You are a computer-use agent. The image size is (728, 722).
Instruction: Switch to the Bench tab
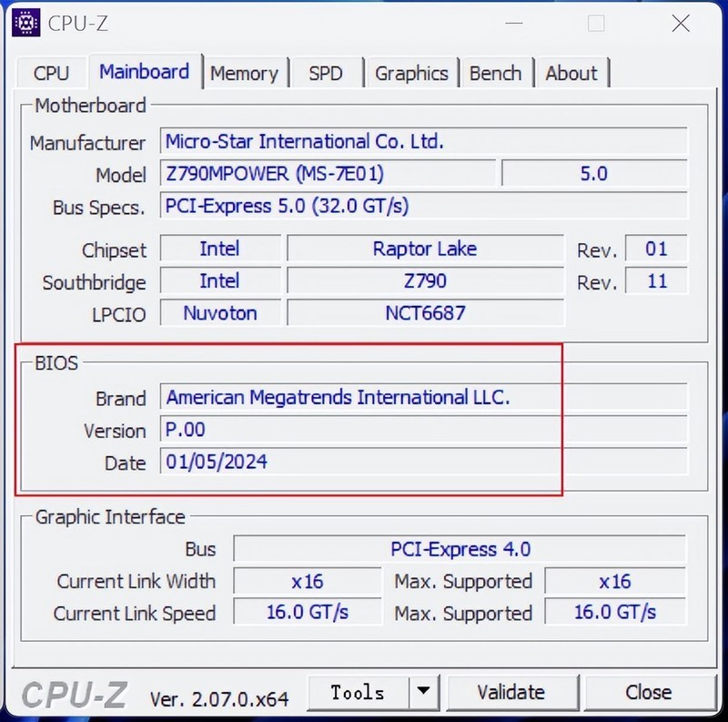(x=495, y=73)
